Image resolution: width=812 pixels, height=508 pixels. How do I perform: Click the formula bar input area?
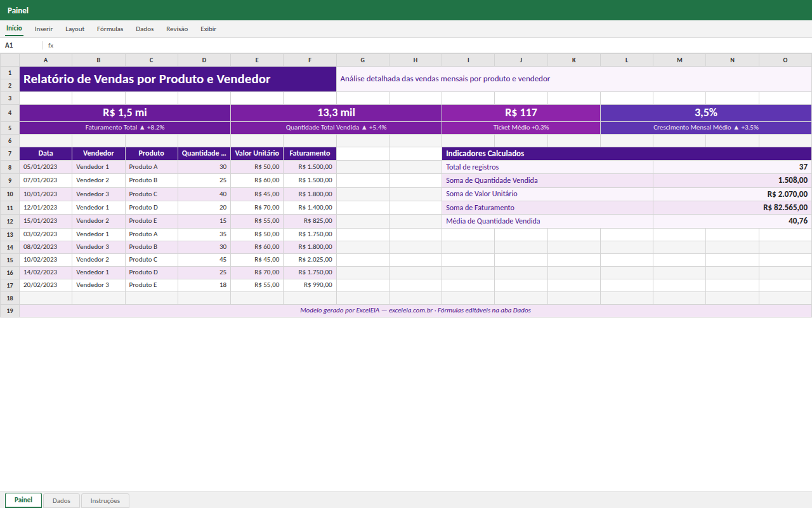431,46
